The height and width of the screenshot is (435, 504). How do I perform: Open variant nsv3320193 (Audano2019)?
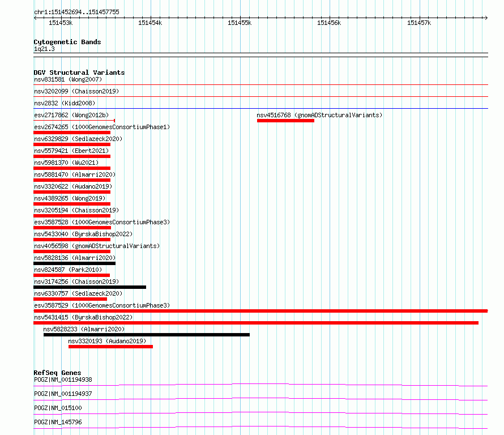coord(107,341)
